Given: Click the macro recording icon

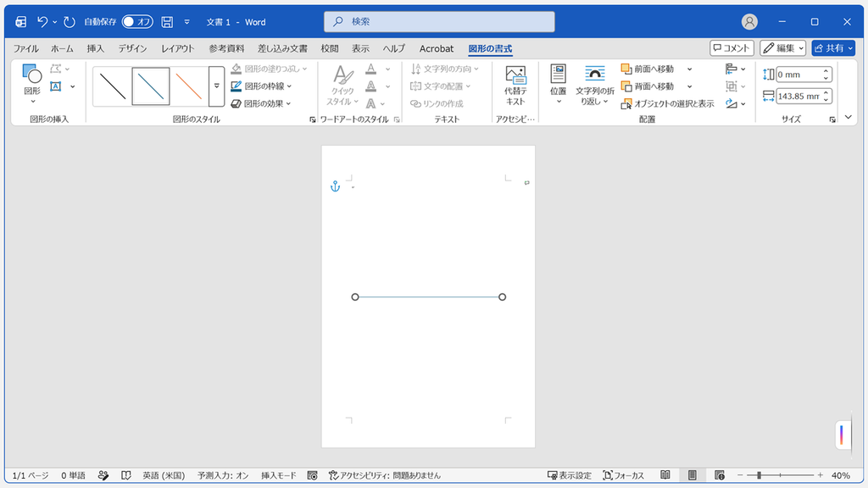Looking at the screenshot, I should [x=312, y=475].
